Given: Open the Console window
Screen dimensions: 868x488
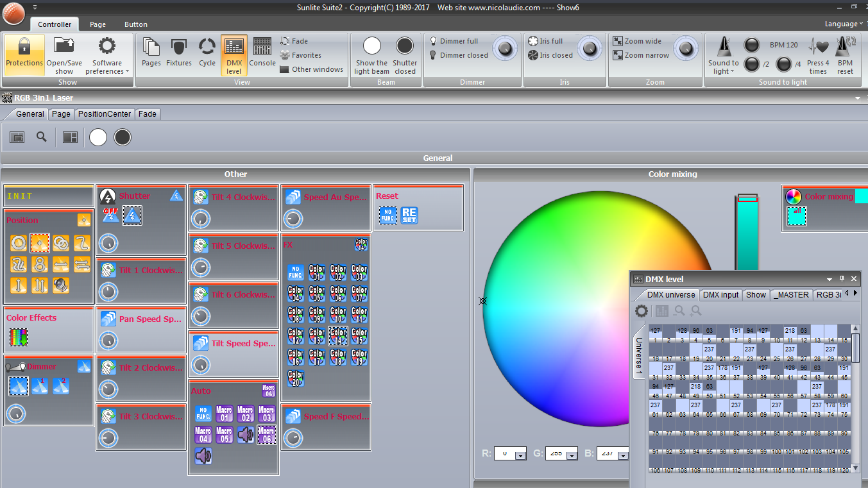Looking at the screenshot, I should click(262, 53).
